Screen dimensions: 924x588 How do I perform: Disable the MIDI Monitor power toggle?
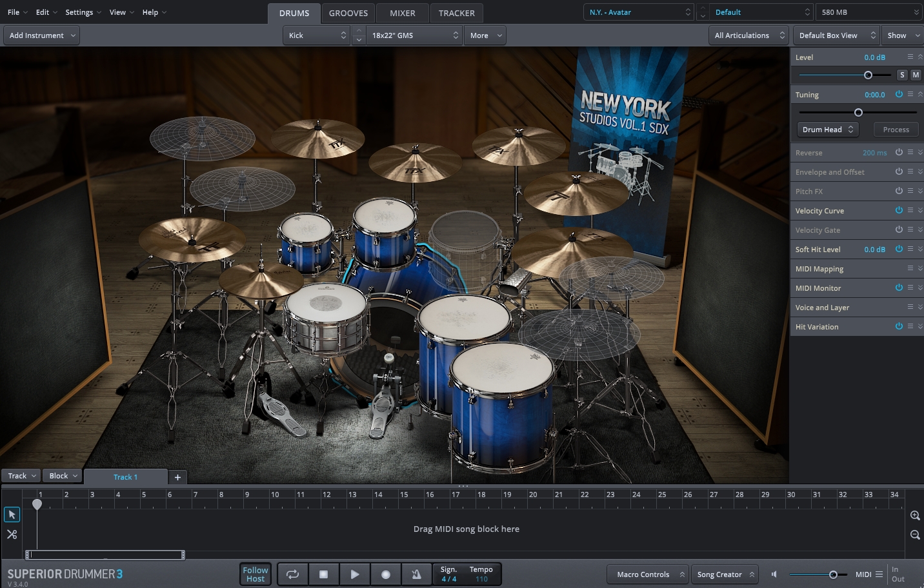point(899,288)
